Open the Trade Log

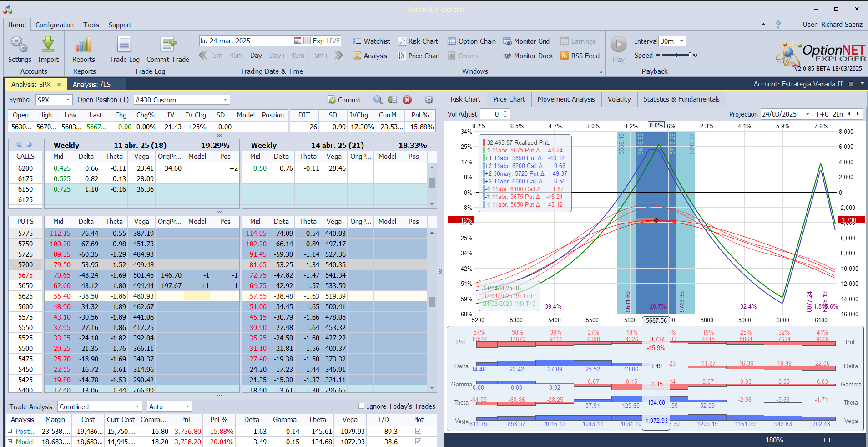pyautogui.click(x=124, y=49)
